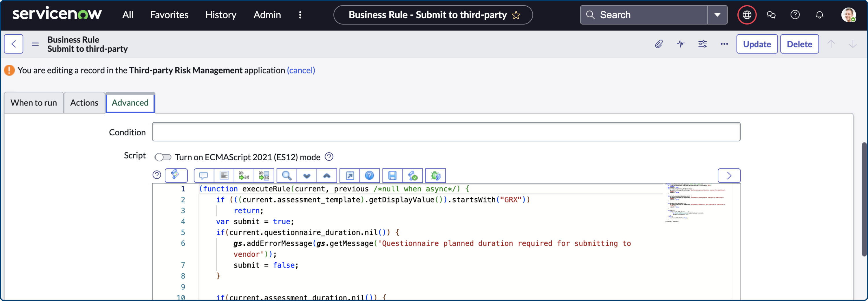
Task: Personalize the form layout
Action: point(702,44)
